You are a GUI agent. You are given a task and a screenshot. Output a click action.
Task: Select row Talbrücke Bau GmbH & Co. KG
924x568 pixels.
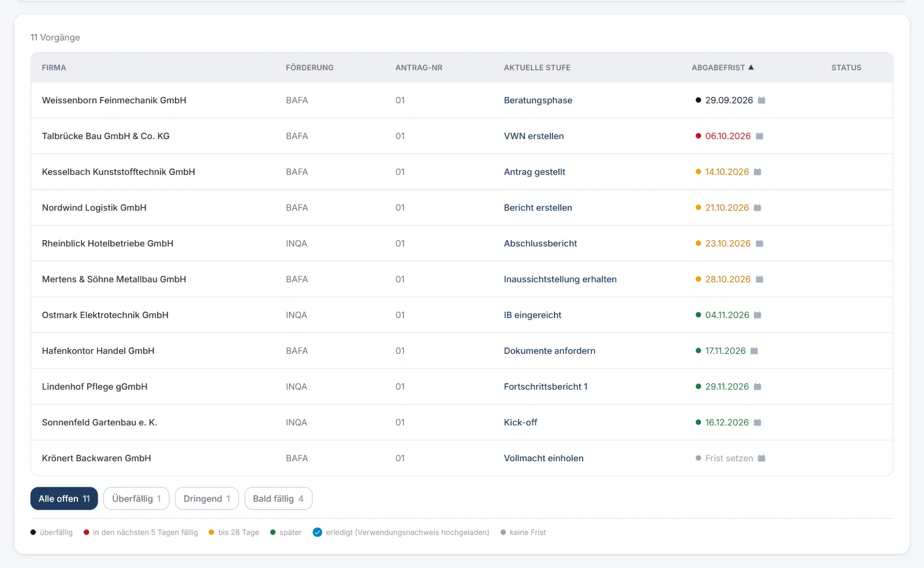coord(462,136)
